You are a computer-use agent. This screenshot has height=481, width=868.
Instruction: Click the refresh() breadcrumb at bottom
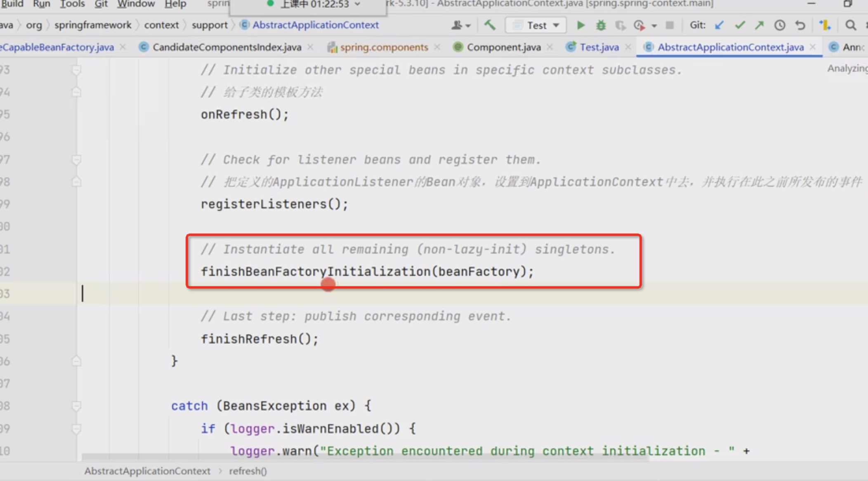[248, 471]
